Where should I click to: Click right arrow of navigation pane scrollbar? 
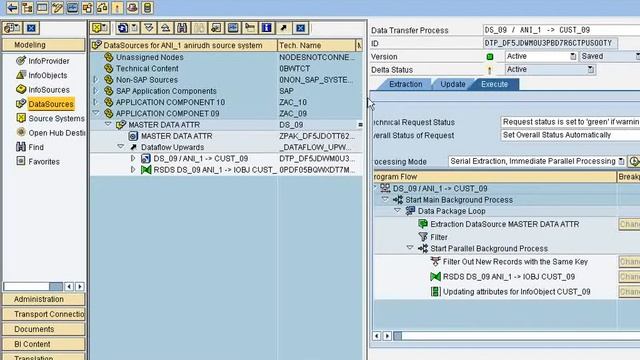coord(80,287)
